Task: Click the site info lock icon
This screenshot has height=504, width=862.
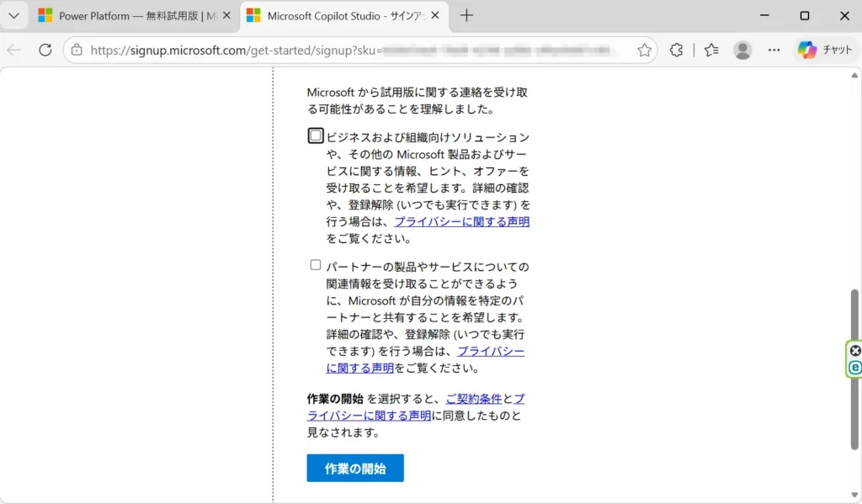Action: [x=77, y=50]
